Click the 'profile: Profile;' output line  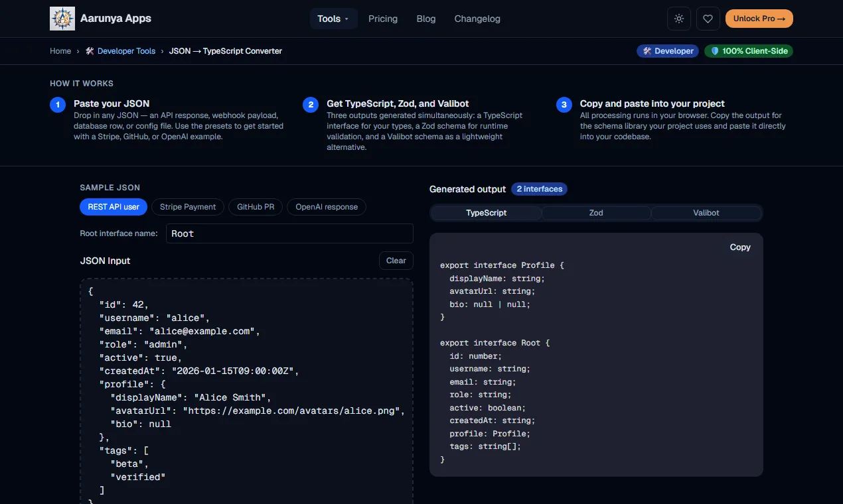coord(490,434)
